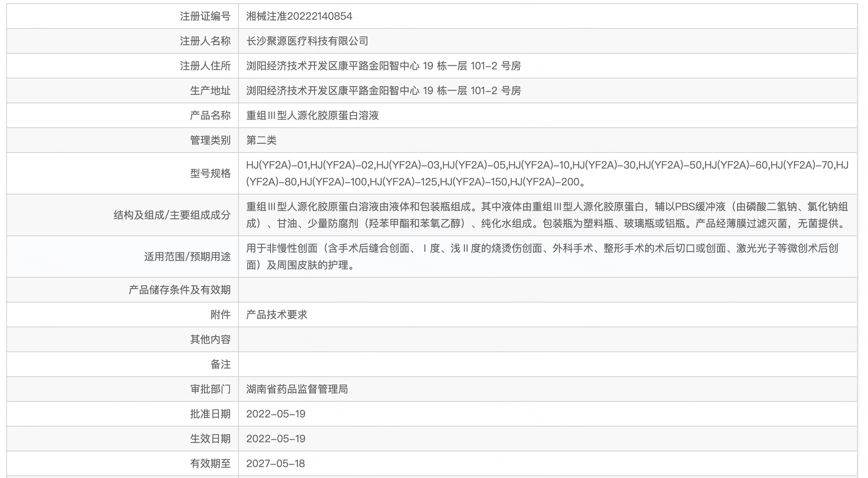Select the 注册证编号 label cell
Screen dimensions: 868x478
[x=205, y=16]
